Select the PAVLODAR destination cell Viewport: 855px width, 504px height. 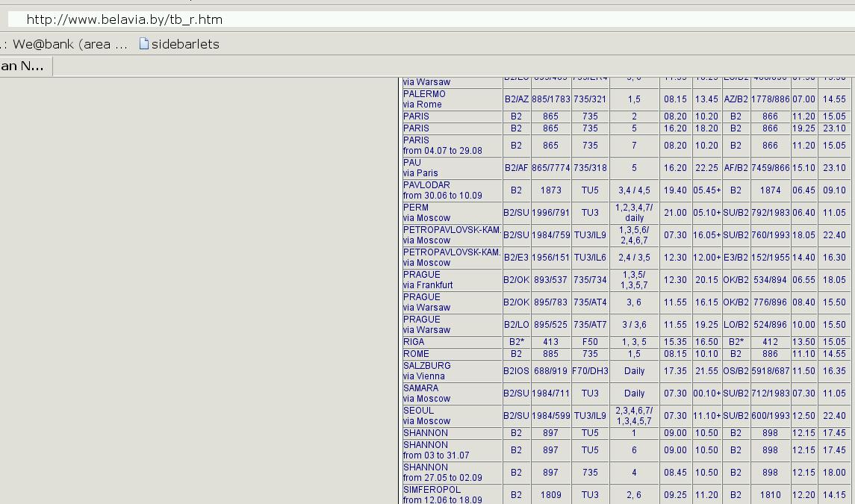click(451, 190)
